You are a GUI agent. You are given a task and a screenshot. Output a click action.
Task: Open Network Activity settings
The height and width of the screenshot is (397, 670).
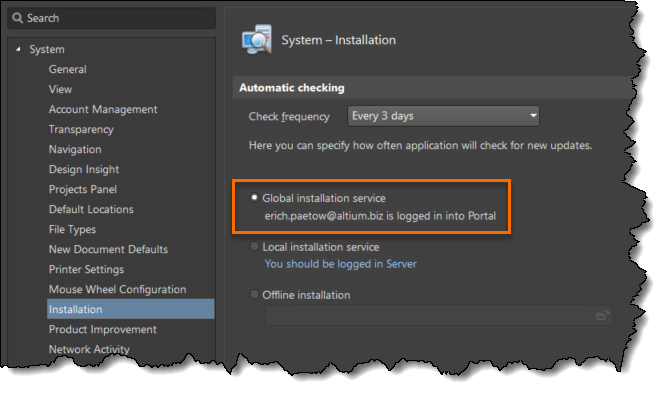89,349
